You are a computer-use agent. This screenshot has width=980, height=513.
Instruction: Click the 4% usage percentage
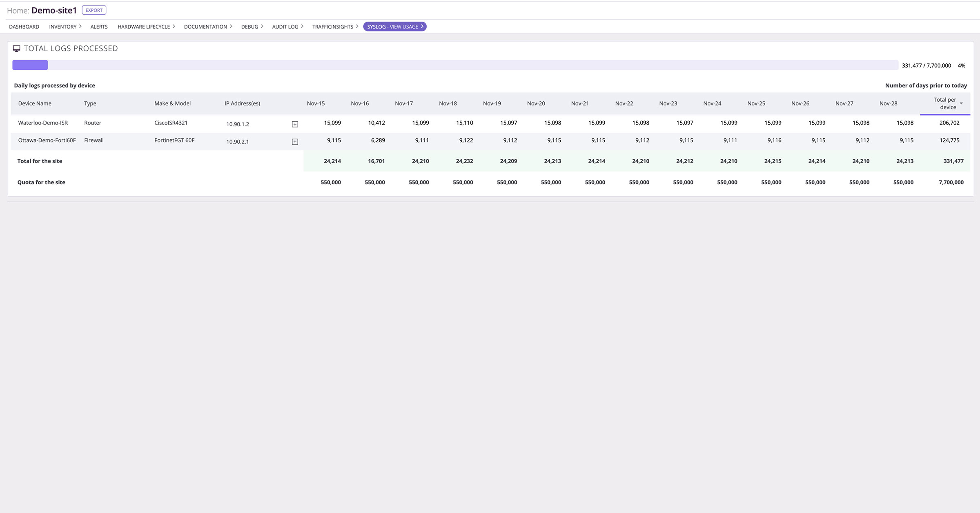pos(962,65)
